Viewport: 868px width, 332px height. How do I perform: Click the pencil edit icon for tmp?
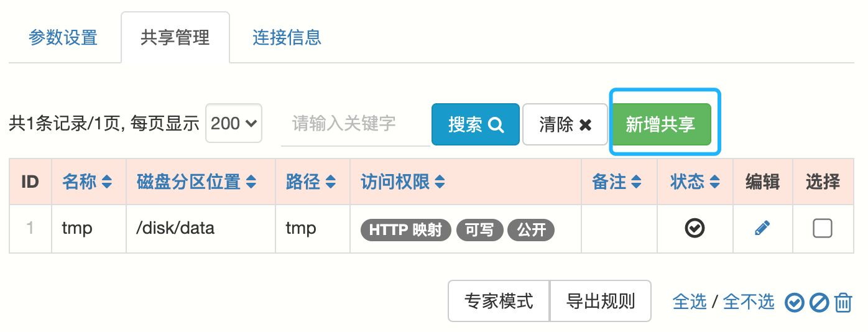[762, 229]
